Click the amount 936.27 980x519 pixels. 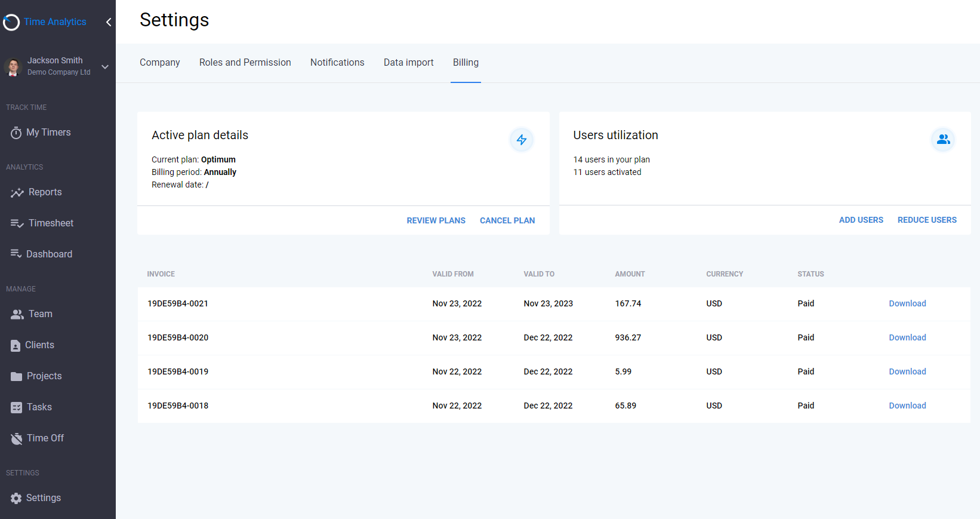coord(628,337)
